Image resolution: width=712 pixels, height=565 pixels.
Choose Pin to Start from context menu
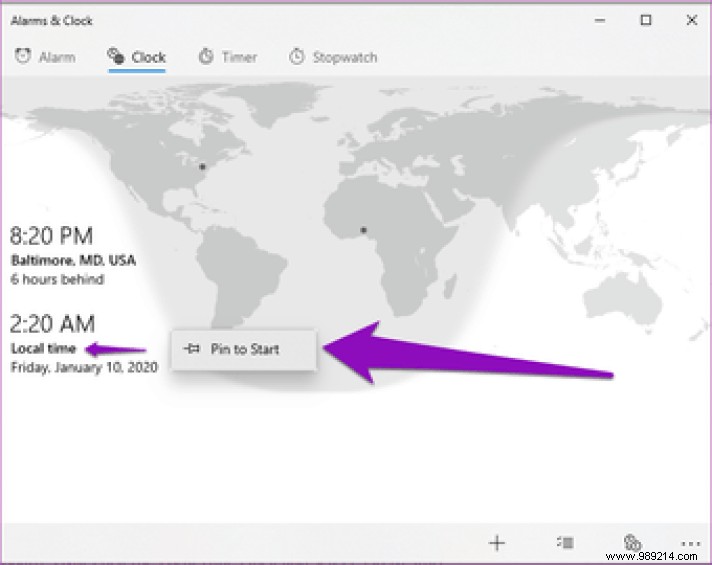tap(244, 349)
